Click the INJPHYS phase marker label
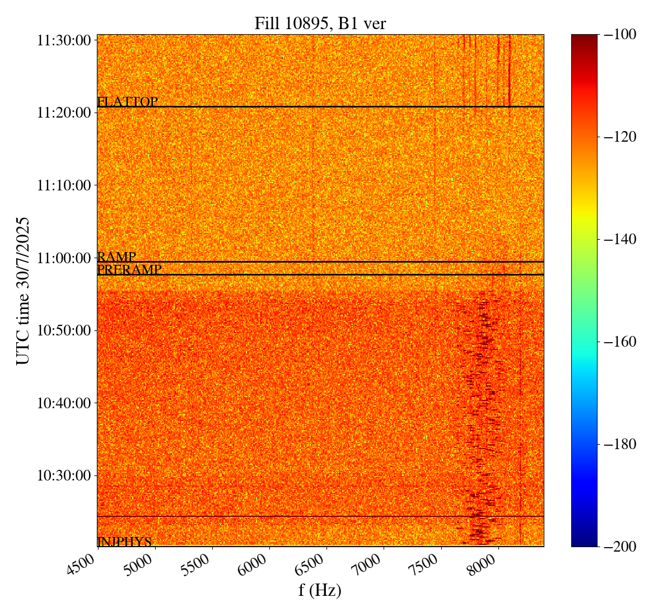 point(124,542)
